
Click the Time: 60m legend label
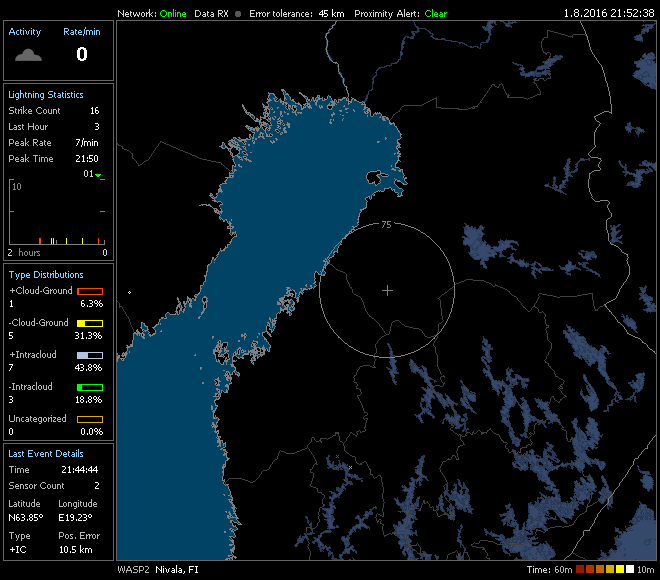(550, 569)
